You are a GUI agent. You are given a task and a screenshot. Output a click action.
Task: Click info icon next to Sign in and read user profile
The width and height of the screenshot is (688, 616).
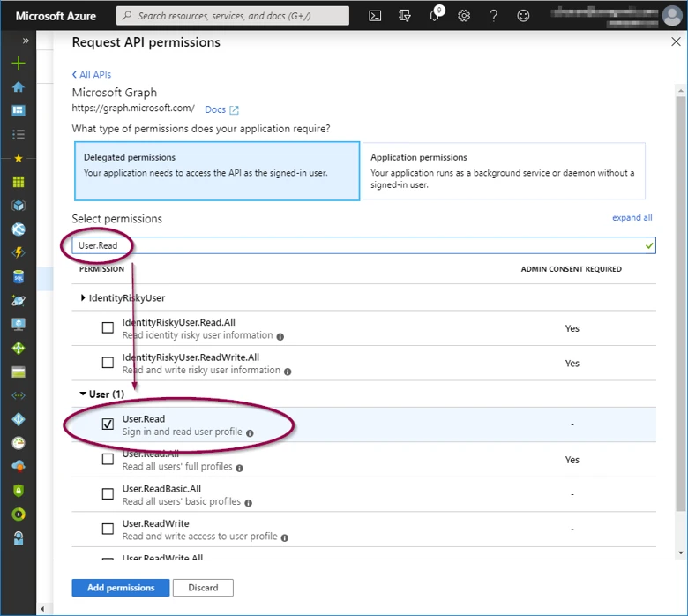250,433
